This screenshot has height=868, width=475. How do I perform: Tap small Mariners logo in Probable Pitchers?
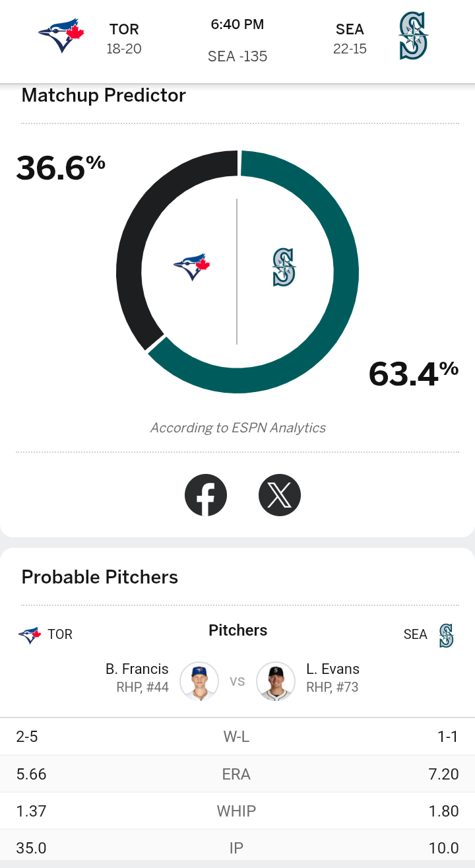(x=447, y=635)
